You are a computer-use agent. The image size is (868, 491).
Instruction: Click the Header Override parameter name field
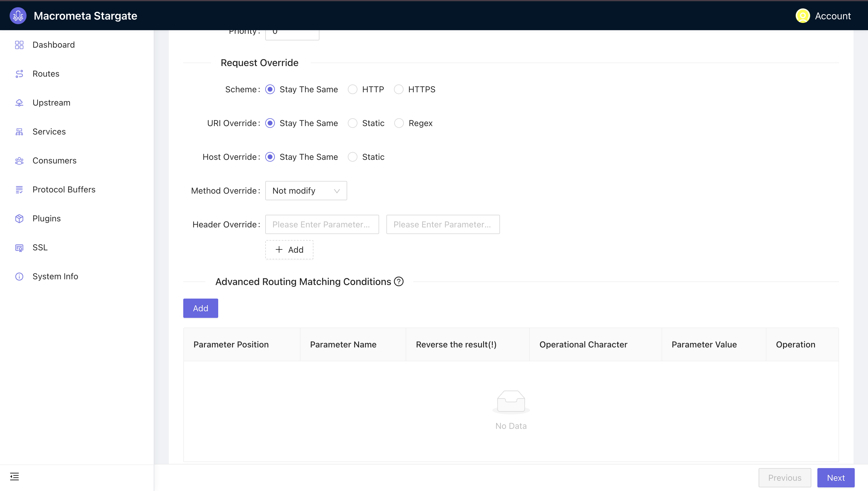[x=322, y=224]
